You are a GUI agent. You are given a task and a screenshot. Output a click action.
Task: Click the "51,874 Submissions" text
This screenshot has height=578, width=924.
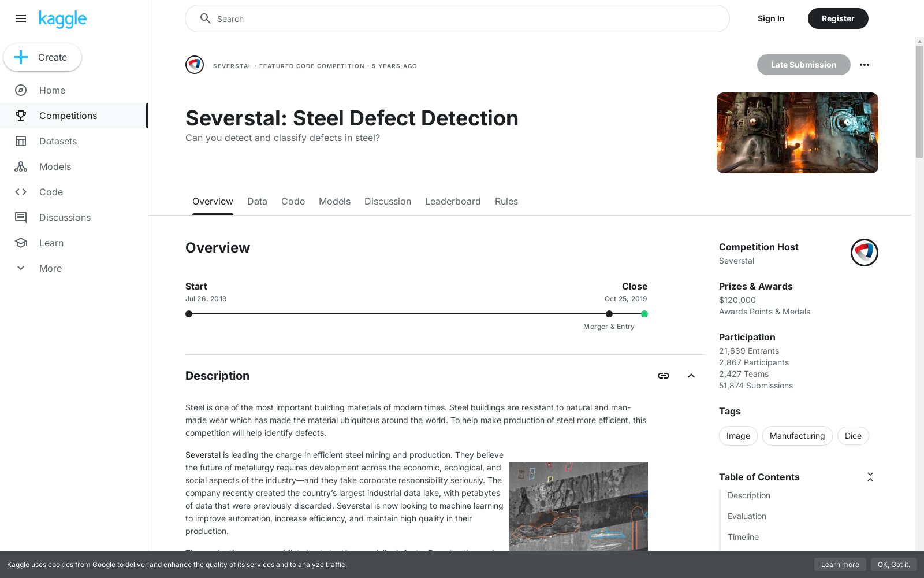click(756, 386)
